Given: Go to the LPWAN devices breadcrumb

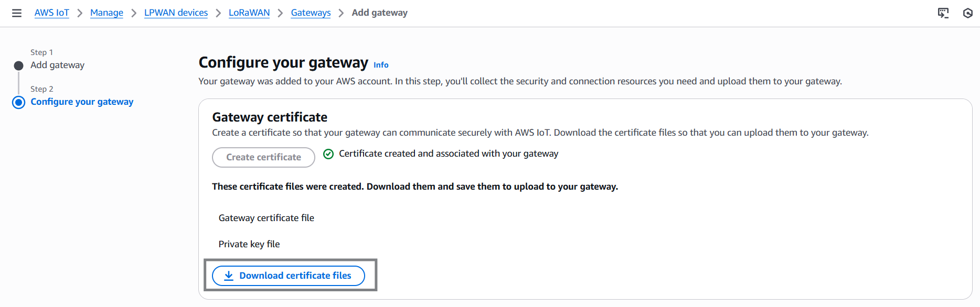Looking at the screenshot, I should pyautogui.click(x=176, y=13).
